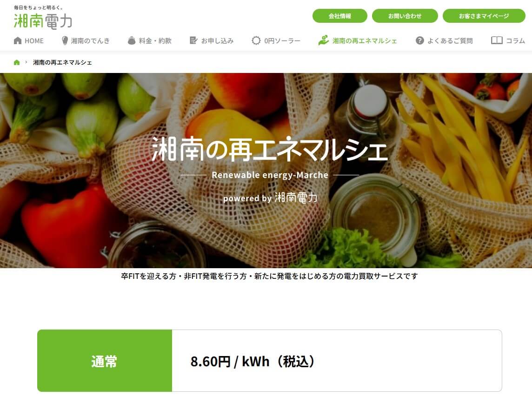Open the よくあるご質問 FAQ menu item
This screenshot has height=396, width=532.
coord(450,41)
